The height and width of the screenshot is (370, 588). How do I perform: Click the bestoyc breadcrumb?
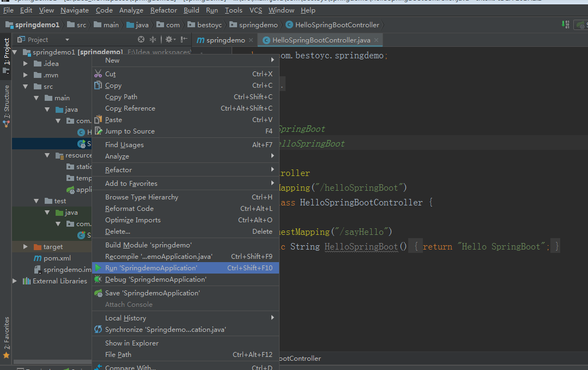pyautogui.click(x=205, y=25)
